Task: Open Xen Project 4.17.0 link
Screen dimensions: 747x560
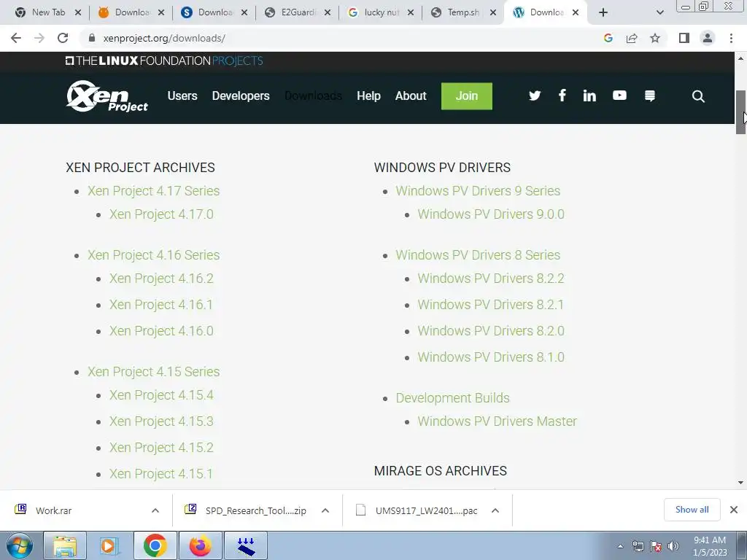Action: click(161, 214)
